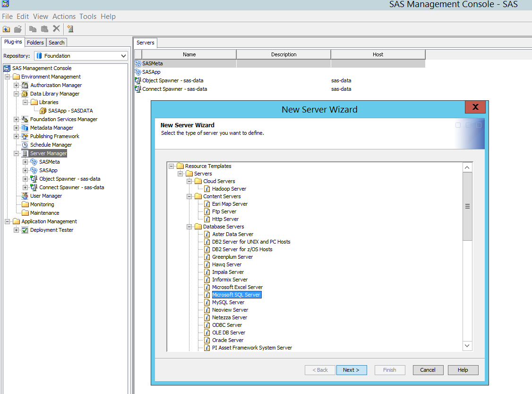Image resolution: width=532 pixels, height=394 pixels.
Task: Open the File menu
Action: pyautogui.click(x=7, y=16)
